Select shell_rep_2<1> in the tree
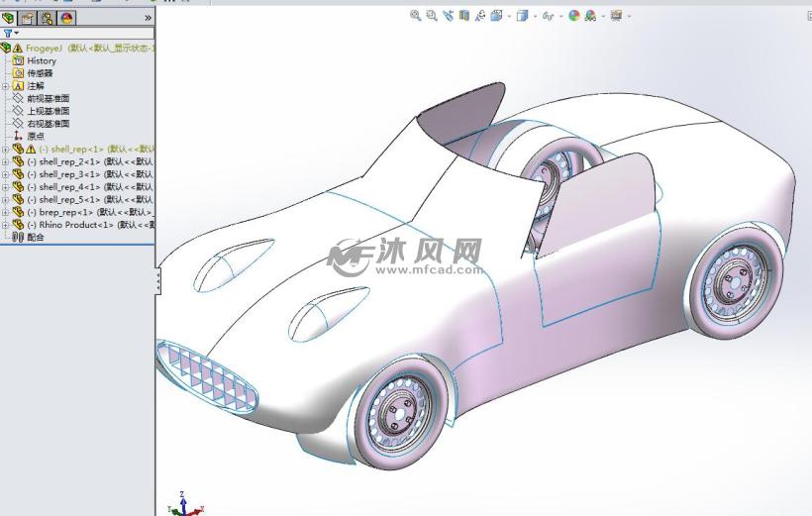 pyautogui.click(x=91, y=161)
